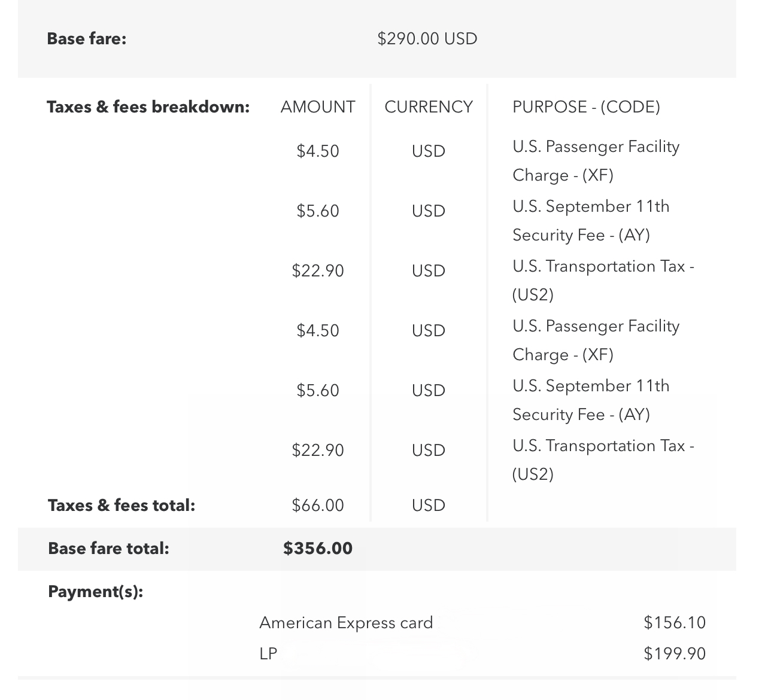The image size is (765, 700).
Task: Click the first U.S. Passenger Facility Charge text
Action: click(596, 161)
